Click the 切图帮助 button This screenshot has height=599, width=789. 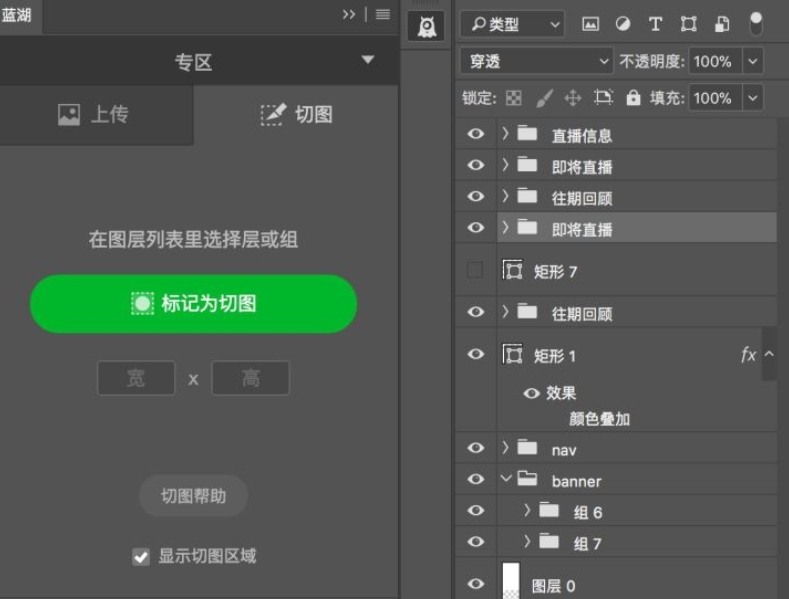[x=193, y=496]
